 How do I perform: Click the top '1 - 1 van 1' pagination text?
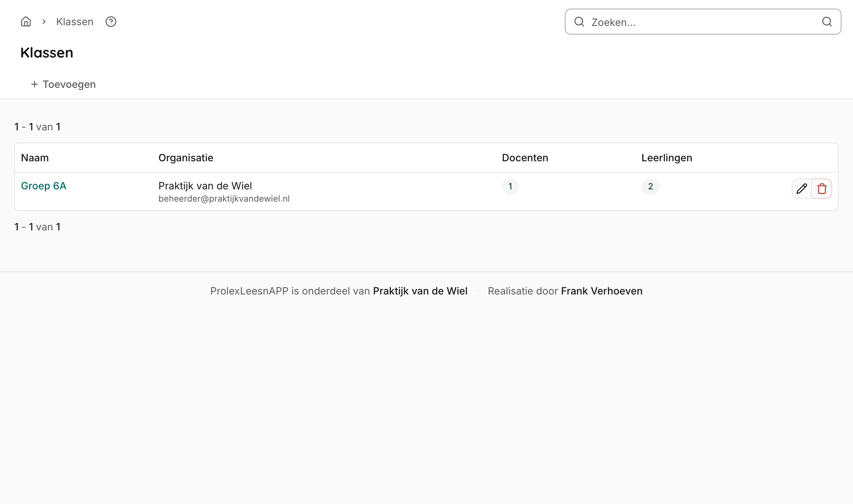click(x=37, y=127)
